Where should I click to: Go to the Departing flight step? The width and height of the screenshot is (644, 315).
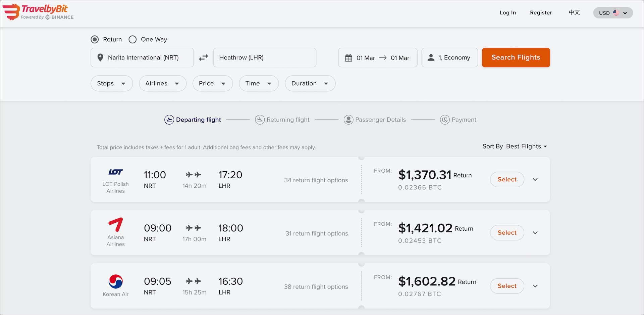click(193, 120)
